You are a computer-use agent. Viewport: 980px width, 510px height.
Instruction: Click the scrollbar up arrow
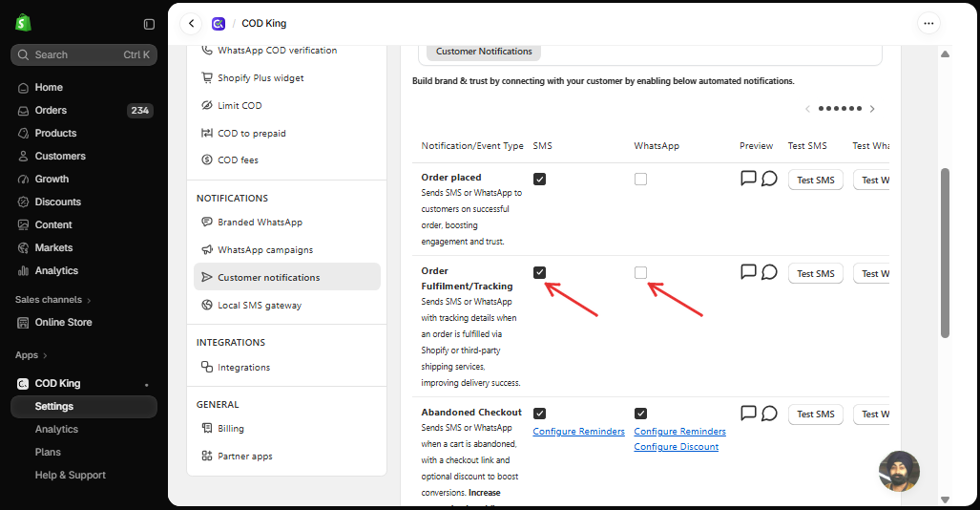point(945,54)
